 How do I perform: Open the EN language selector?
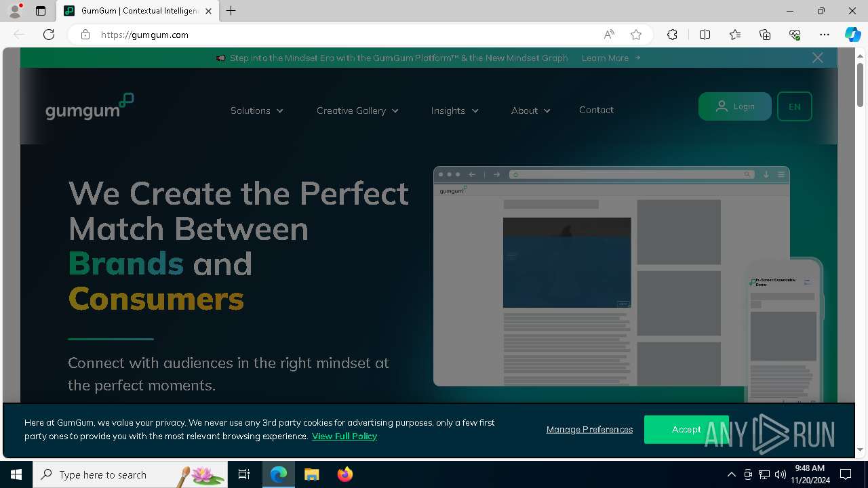[795, 106]
